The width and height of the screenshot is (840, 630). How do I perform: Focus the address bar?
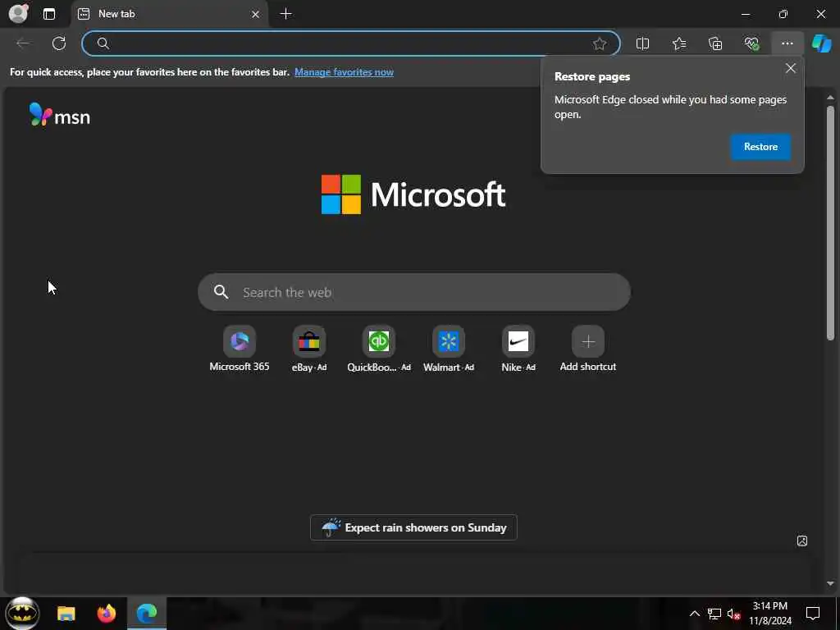[x=351, y=43]
